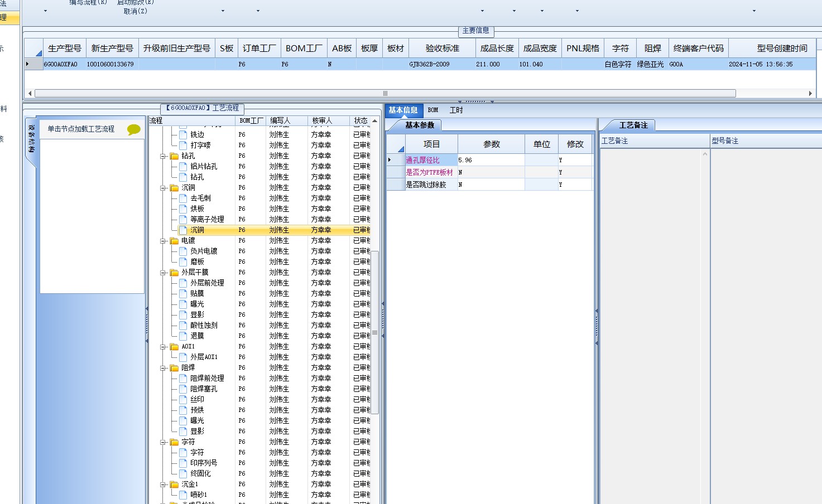Collapse the AOI1 folder node
This screenshot has width=822, height=504.
164,347
